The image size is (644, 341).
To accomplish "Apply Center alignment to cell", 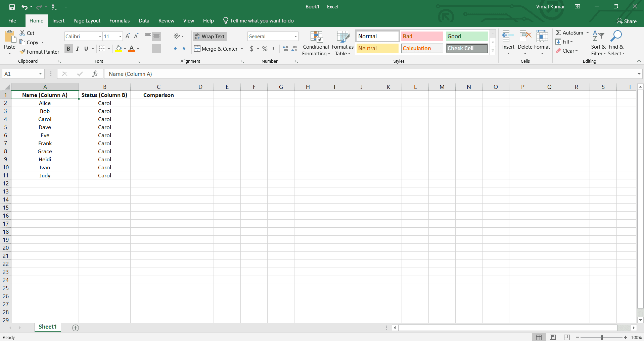I will (156, 49).
